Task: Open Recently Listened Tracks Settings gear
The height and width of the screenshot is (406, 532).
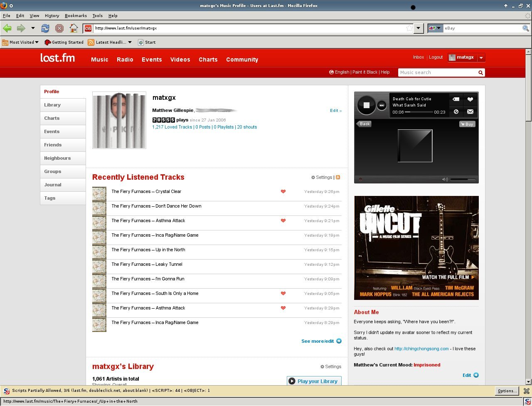Action: (x=322, y=177)
